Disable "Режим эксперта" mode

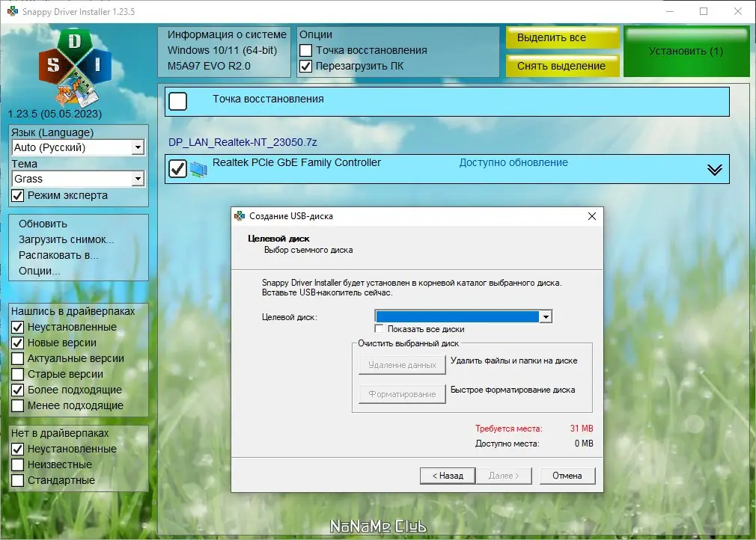pos(16,195)
